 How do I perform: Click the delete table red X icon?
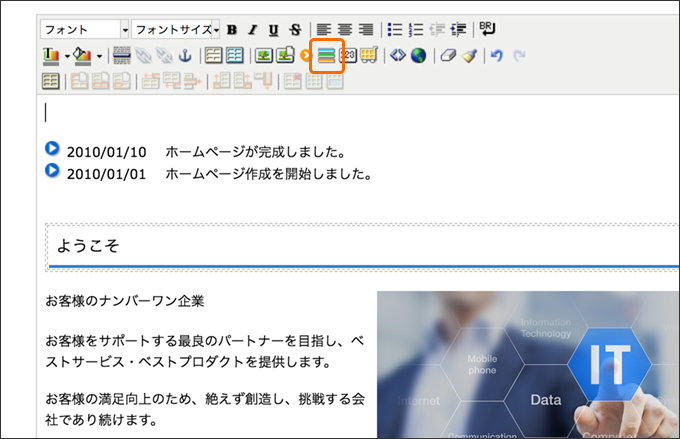(293, 81)
